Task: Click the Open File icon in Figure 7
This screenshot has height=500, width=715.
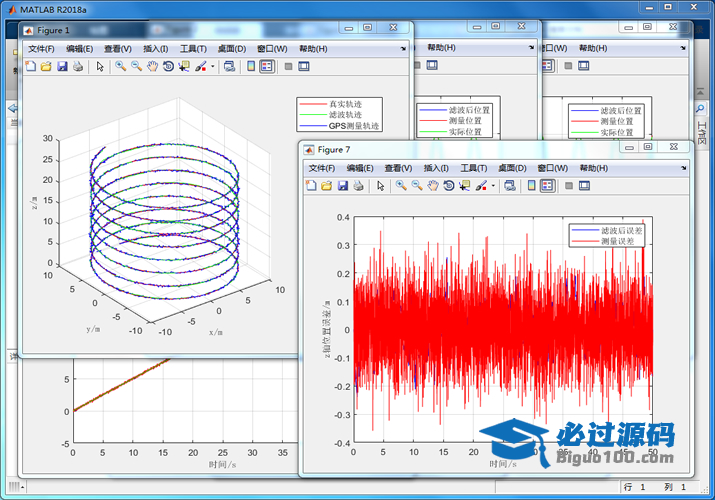Action: click(326, 186)
